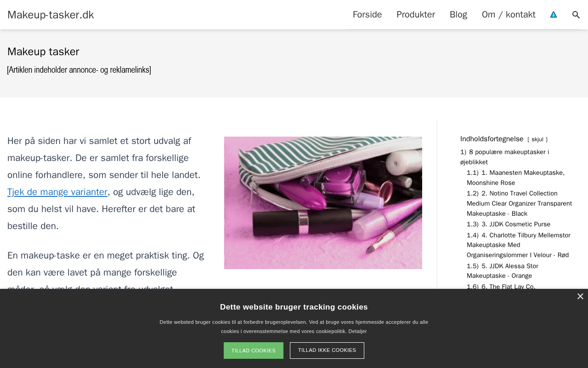Click the makeup bag photo
The image size is (588, 368).
pyautogui.click(x=323, y=203)
